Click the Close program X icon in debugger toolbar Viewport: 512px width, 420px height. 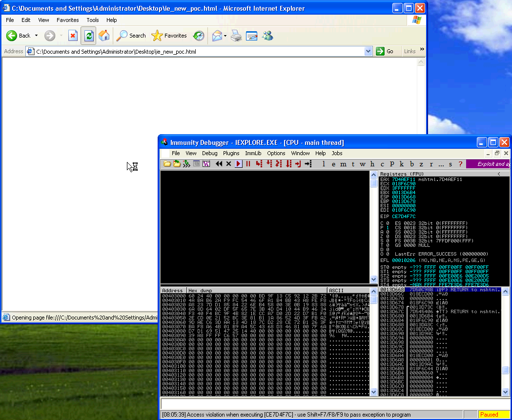[228, 164]
